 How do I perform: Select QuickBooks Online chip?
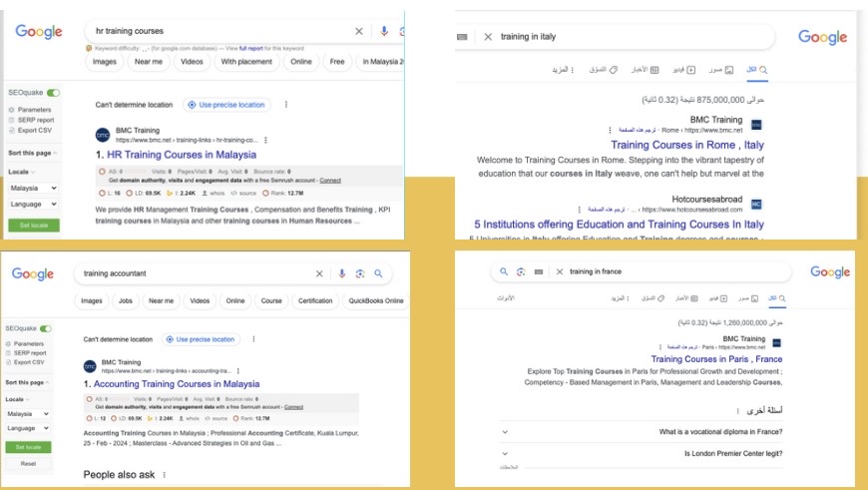376,300
